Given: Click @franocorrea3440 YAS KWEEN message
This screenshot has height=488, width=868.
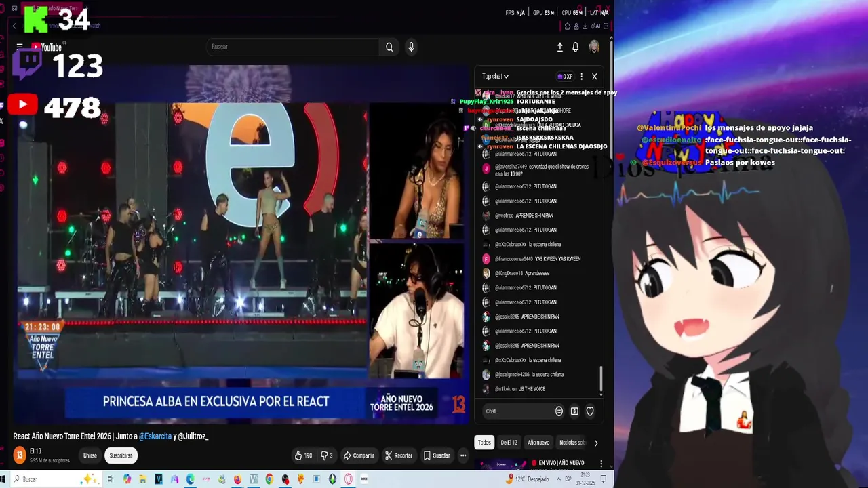Looking at the screenshot, I should click(532, 259).
